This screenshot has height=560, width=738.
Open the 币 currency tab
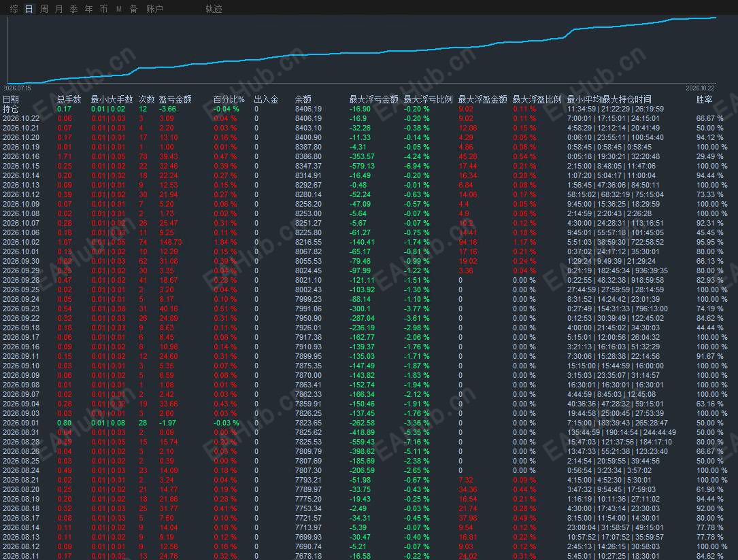pyautogui.click(x=103, y=9)
